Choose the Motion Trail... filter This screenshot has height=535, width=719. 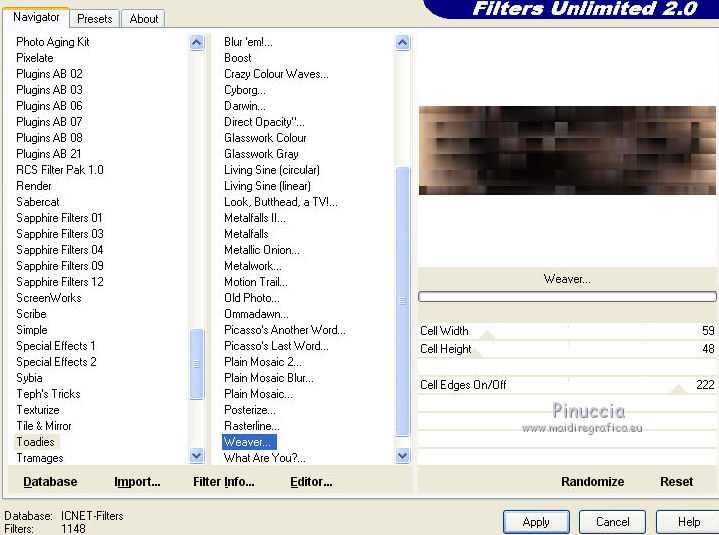(256, 281)
